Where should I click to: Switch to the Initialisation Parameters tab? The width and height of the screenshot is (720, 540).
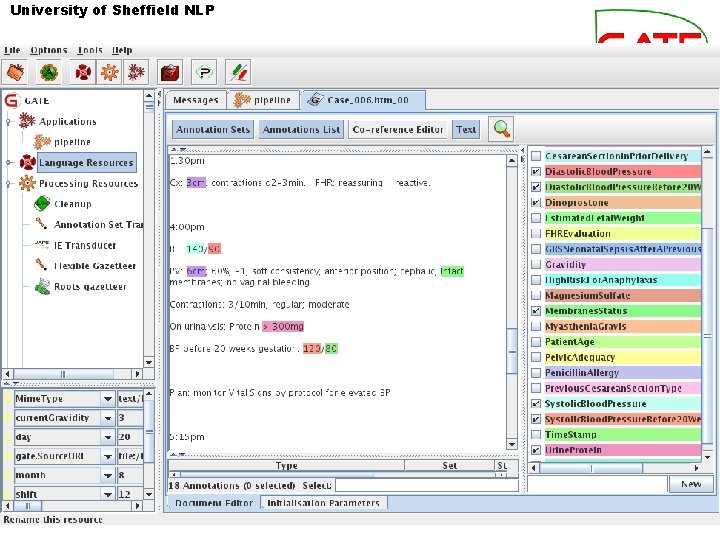(x=323, y=503)
